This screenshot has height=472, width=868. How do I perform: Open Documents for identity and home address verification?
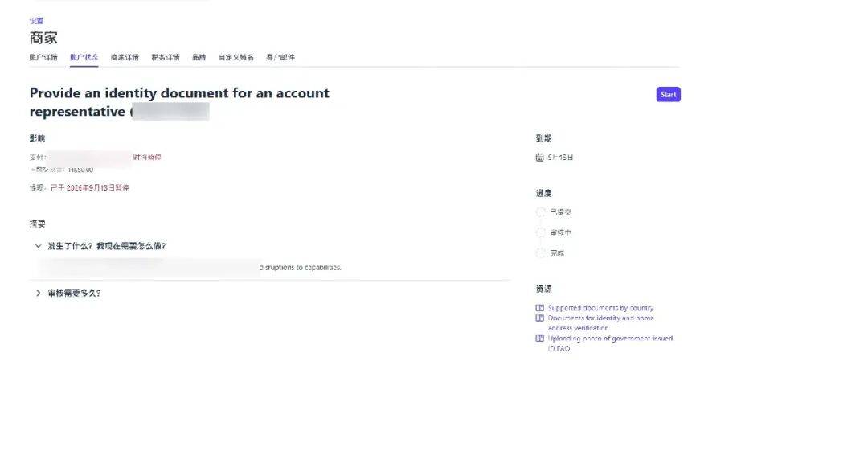(x=600, y=323)
